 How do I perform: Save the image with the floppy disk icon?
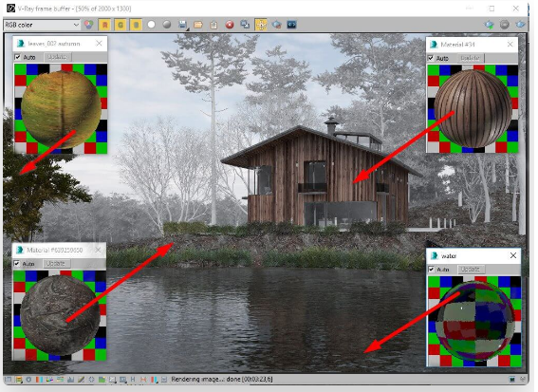(x=183, y=25)
